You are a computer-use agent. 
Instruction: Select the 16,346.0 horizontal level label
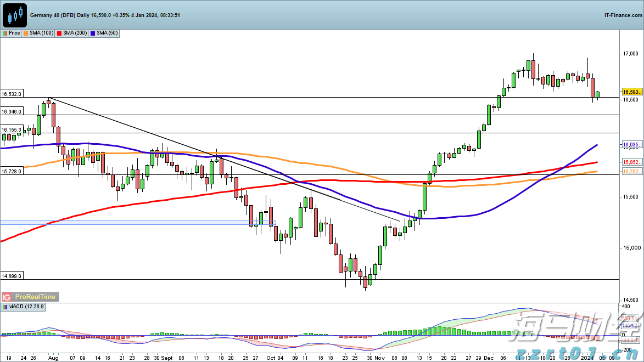(x=12, y=112)
